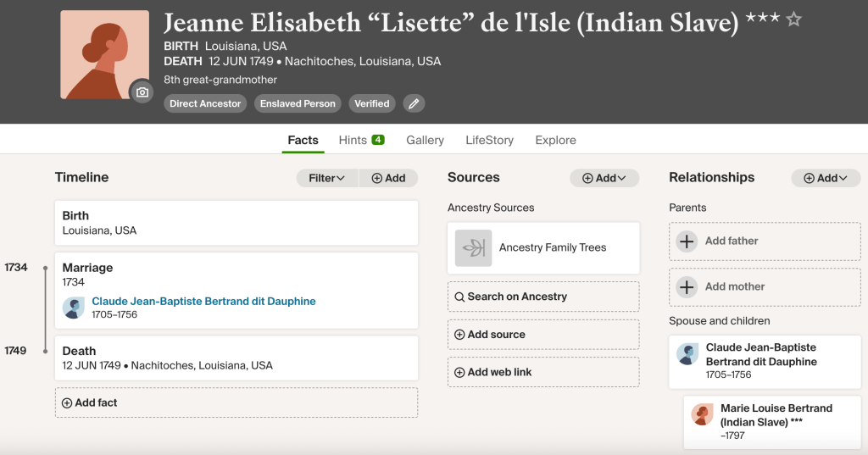
Task: Open the LifeStory tab
Action: (489, 140)
